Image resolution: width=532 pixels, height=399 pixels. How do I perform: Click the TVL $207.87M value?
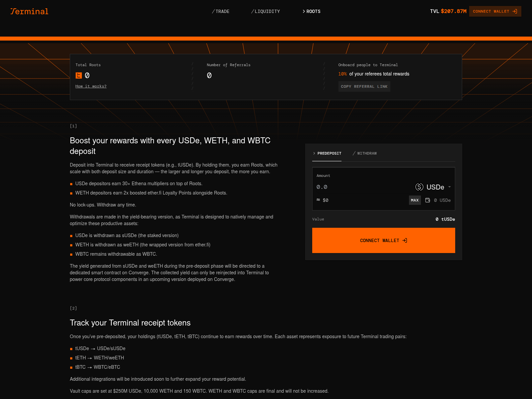[x=448, y=11]
